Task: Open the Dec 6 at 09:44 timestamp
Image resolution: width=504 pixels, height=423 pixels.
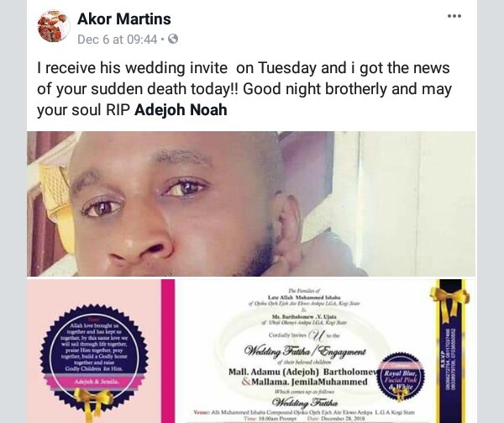Action: point(117,40)
